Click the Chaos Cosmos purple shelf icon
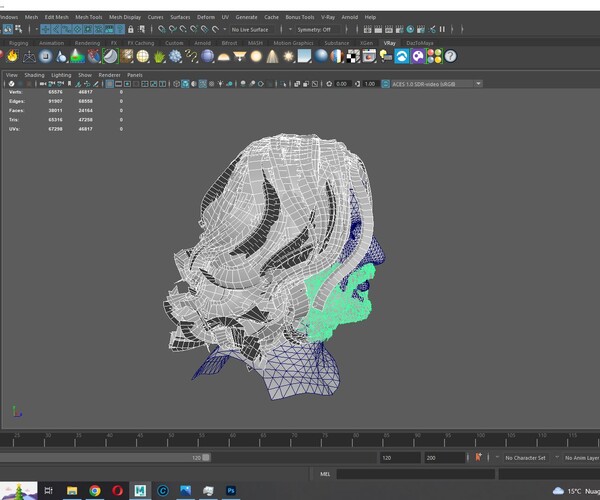This screenshot has width=600, height=500. (x=418, y=56)
